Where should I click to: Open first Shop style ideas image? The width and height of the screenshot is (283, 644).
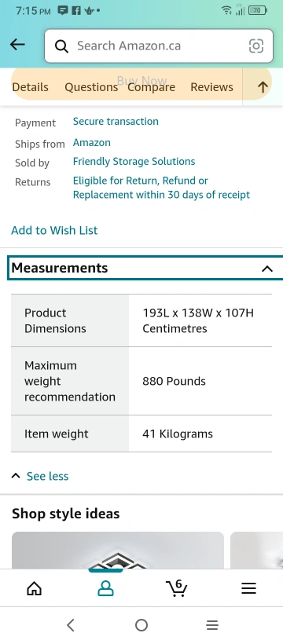pyautogui.click(x=118, y=551)
